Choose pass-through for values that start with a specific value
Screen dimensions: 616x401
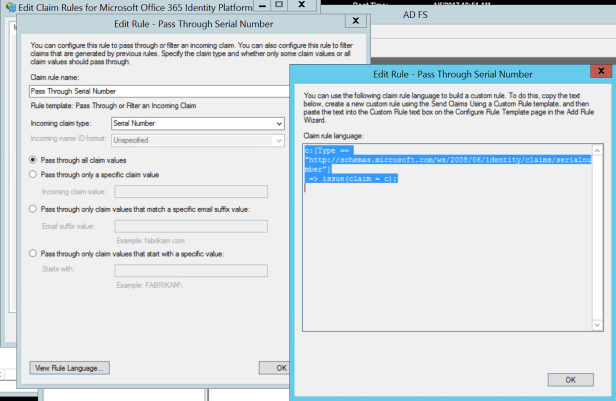tap(34, 253)
